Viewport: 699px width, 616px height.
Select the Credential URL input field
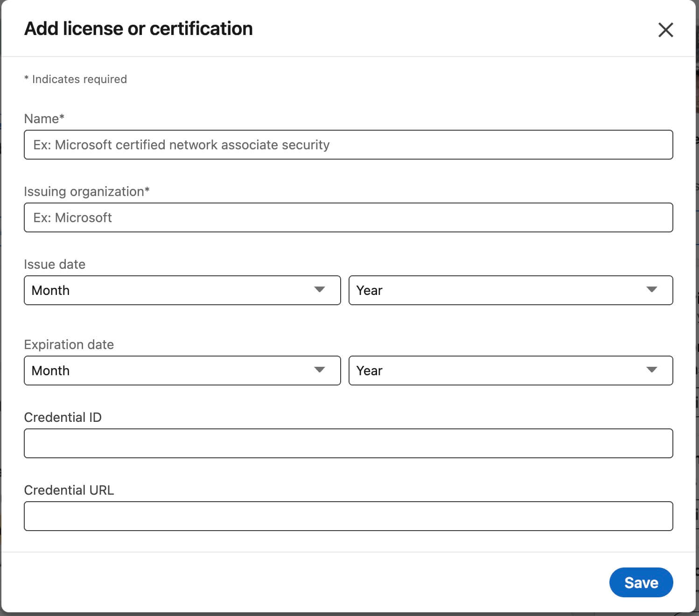(348, 516)
